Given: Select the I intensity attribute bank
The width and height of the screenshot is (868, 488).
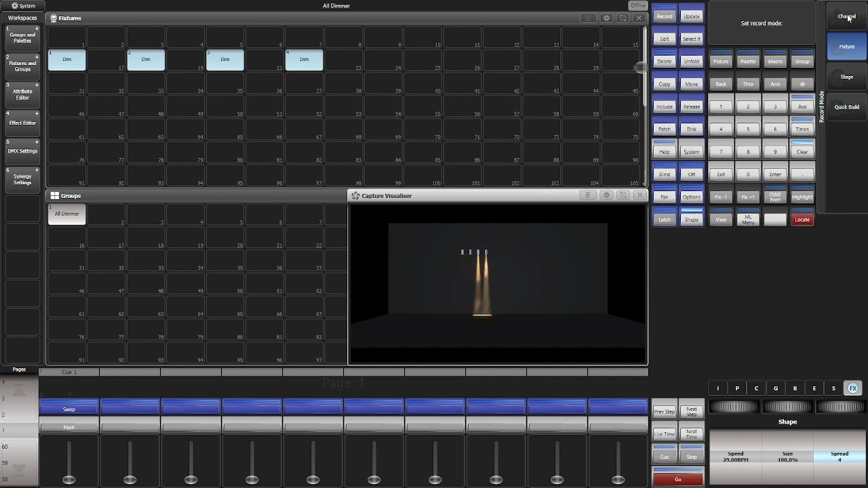Looking at the screenshot, I should [718, 388].
